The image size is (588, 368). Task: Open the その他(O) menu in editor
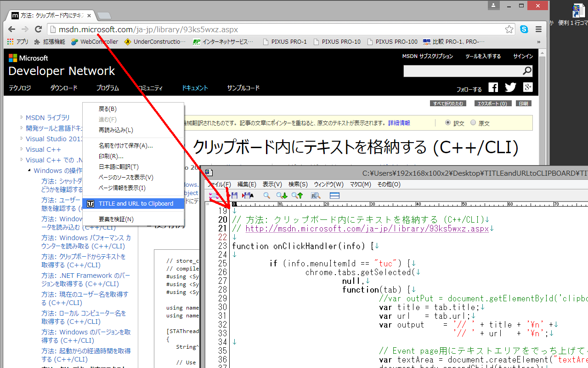click(389, 184)
